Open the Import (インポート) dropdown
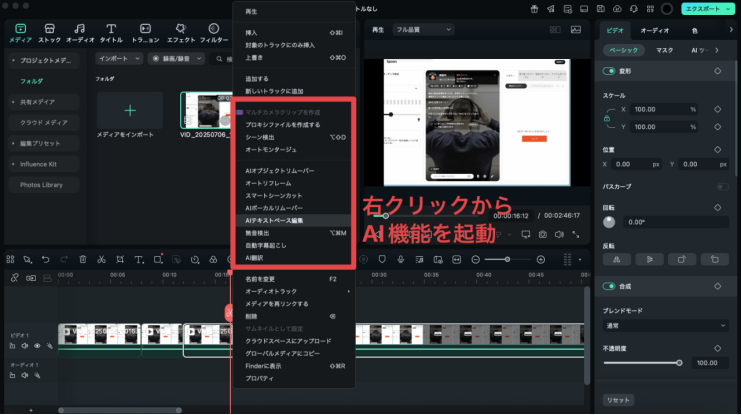This screenshot has height=415, width=742. click(119, 58)
